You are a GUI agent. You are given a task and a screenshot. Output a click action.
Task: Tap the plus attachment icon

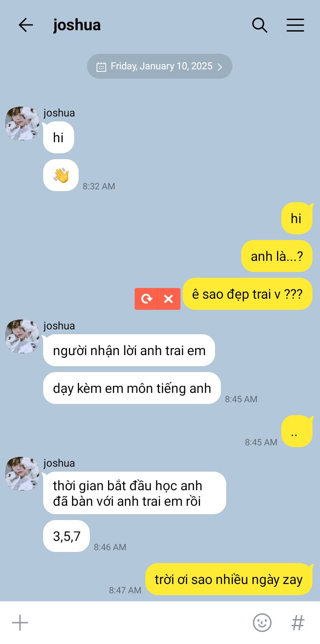20,623
